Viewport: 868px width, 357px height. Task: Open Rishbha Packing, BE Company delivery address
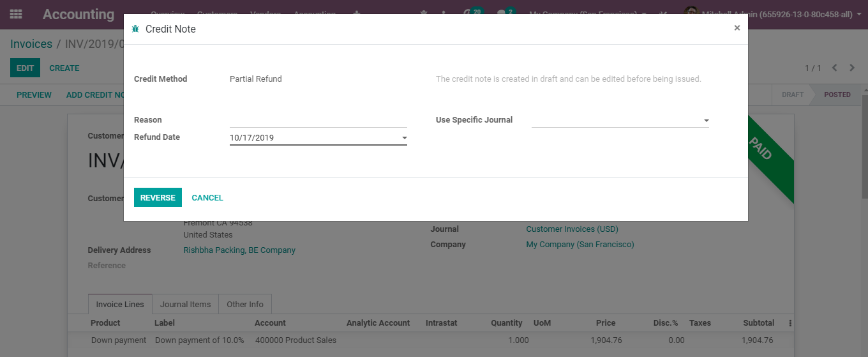pos(239,250)
